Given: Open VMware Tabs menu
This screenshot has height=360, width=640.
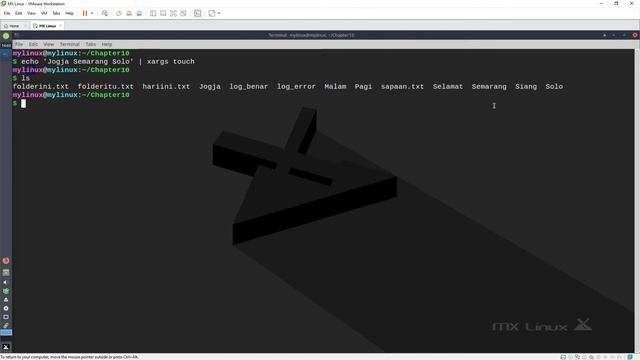Looking at the screenshot, I should point(56,13).
